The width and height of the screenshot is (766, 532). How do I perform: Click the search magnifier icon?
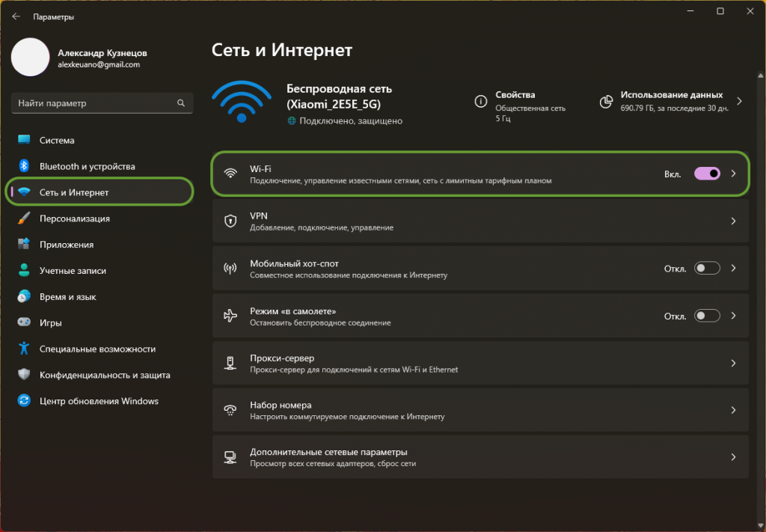[x=180, y=103]
